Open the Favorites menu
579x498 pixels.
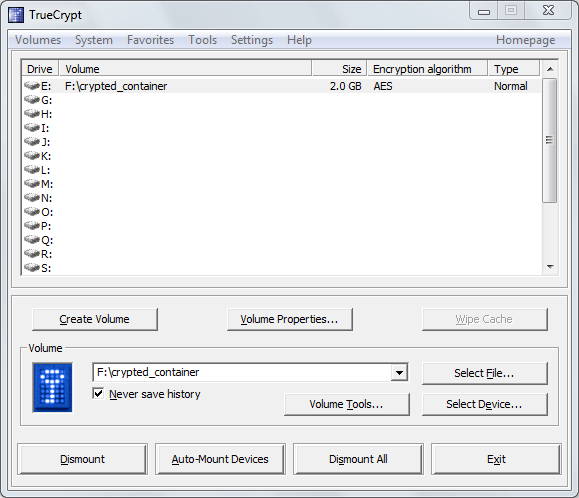pyautogui.click(x=150, y=40)
